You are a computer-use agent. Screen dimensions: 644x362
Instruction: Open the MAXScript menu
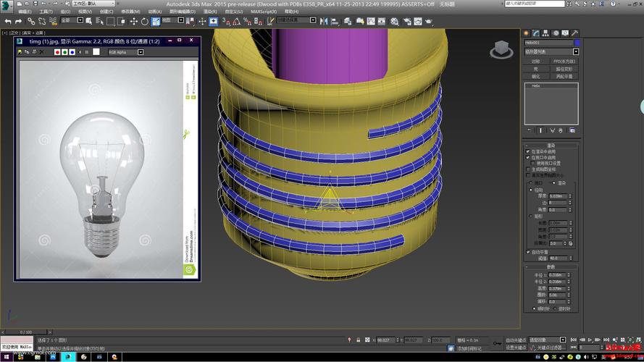point(262,12)
